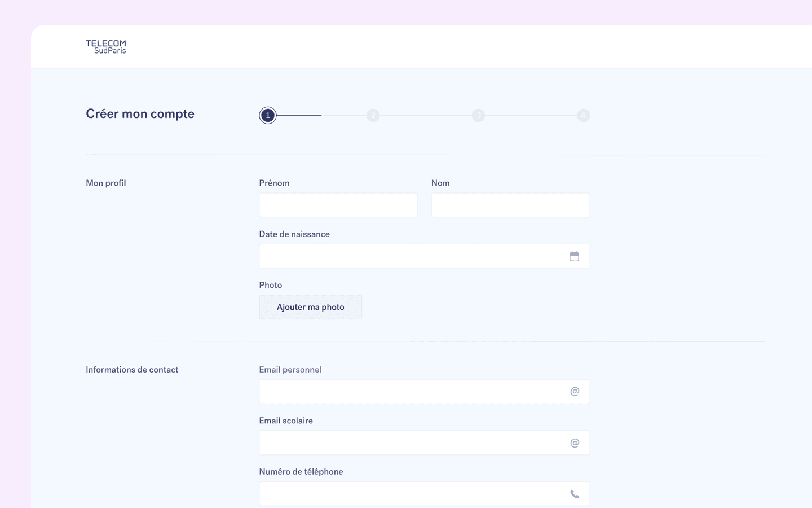Open the calendar date picker icon
This screenshot has width=812, height=508.
pyautogui.click(x=574, y=256)
